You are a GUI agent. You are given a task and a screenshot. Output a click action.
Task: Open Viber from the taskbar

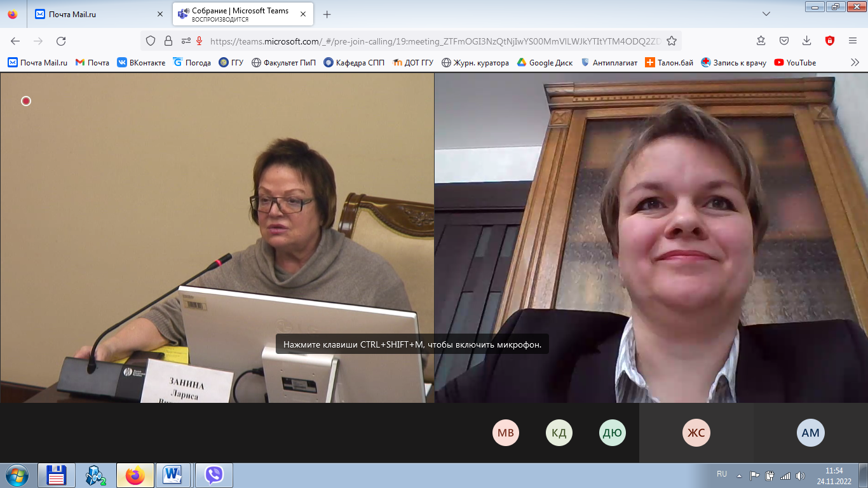[x=214, y=475]
